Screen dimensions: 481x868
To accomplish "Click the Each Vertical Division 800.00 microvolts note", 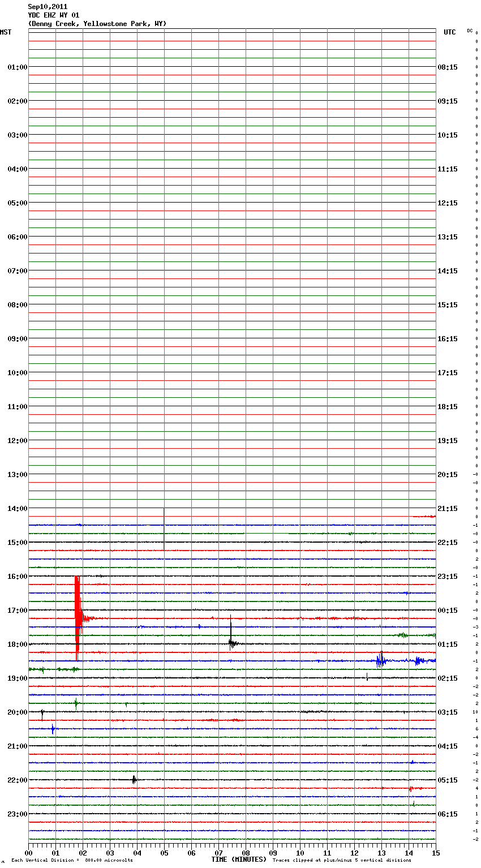I will (x=72, y=861).
